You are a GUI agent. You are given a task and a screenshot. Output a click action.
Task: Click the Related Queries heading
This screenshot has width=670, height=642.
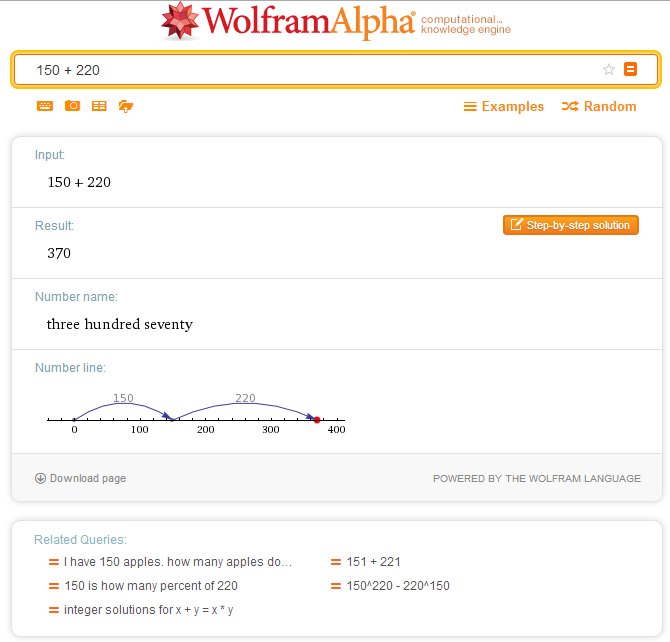[80, 539]
